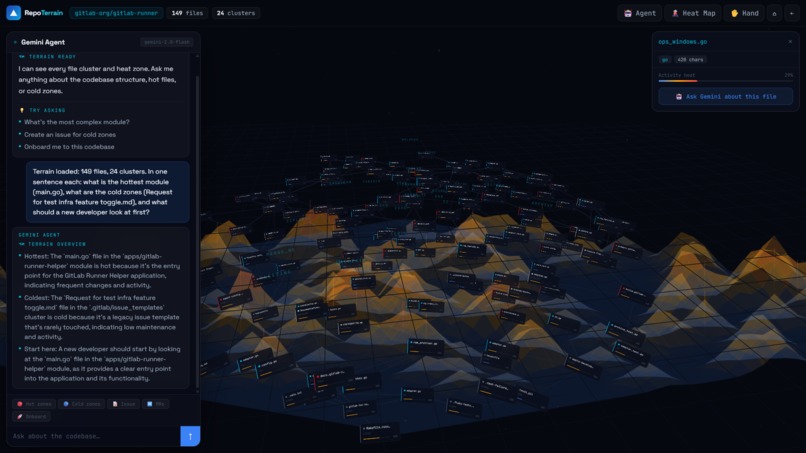Click the Activity heat progress bar
Viewport: 806px width, 453px height.
coord(725,81)
